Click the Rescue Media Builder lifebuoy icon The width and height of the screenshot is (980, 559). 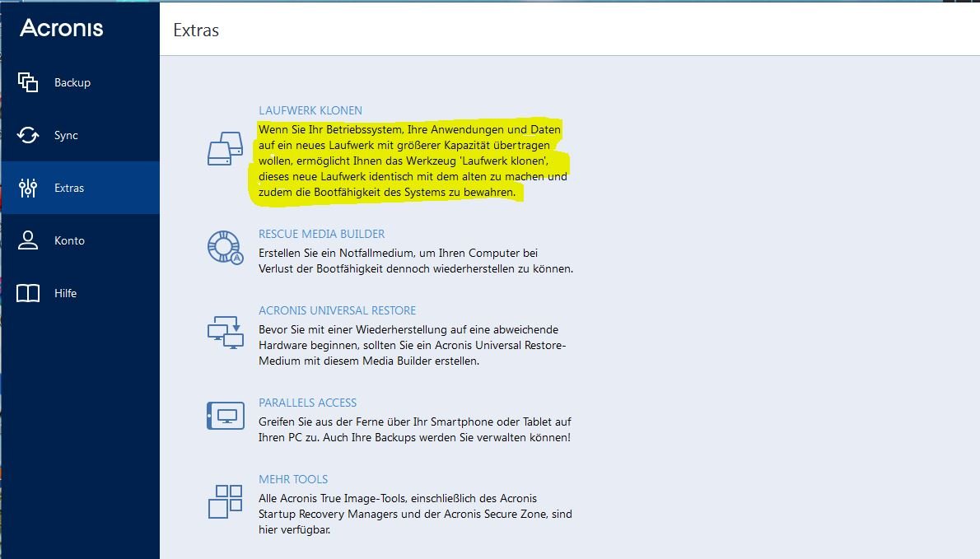(225, 247)
